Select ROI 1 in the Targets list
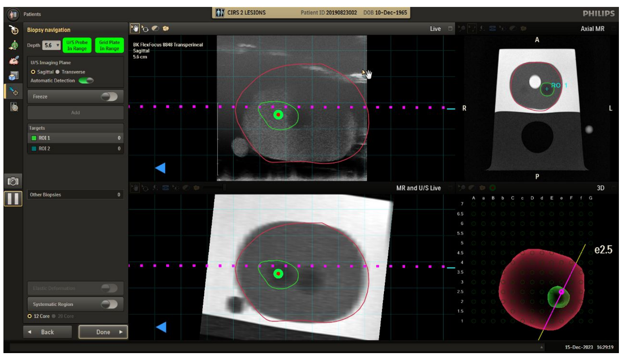The height and width of the screenshot is (357, 644). point(75,138)
